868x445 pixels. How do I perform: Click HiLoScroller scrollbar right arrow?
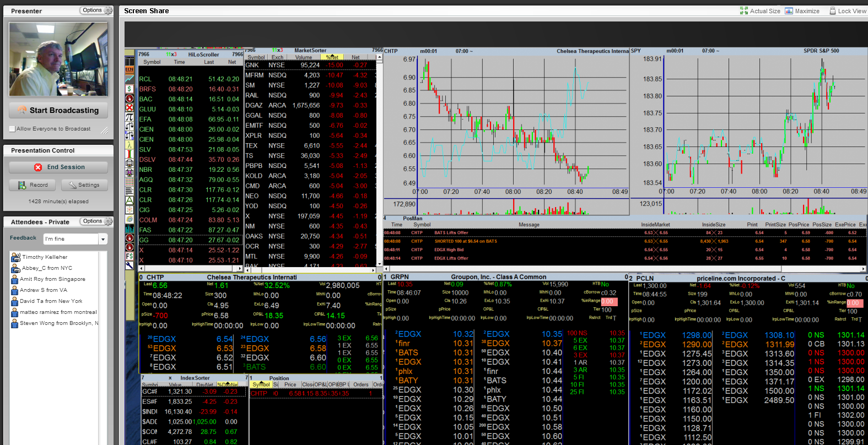240,269
